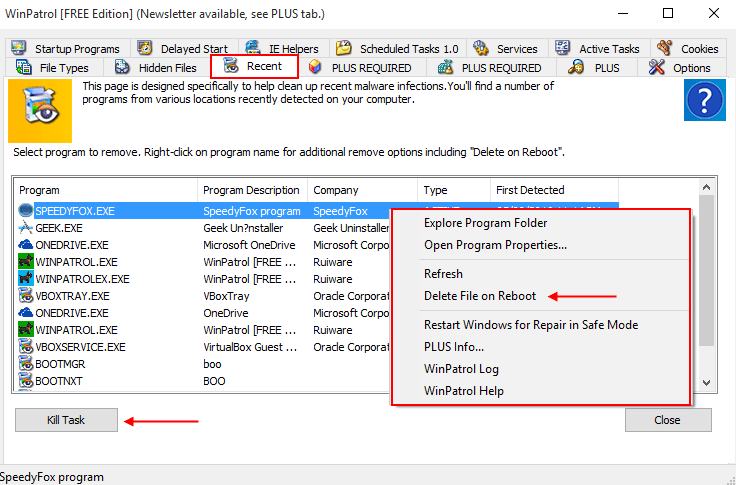Viewport: 736px width, 485px height.
Task: Select Open Program Properties menu entry
Action: tap(495, 245)
